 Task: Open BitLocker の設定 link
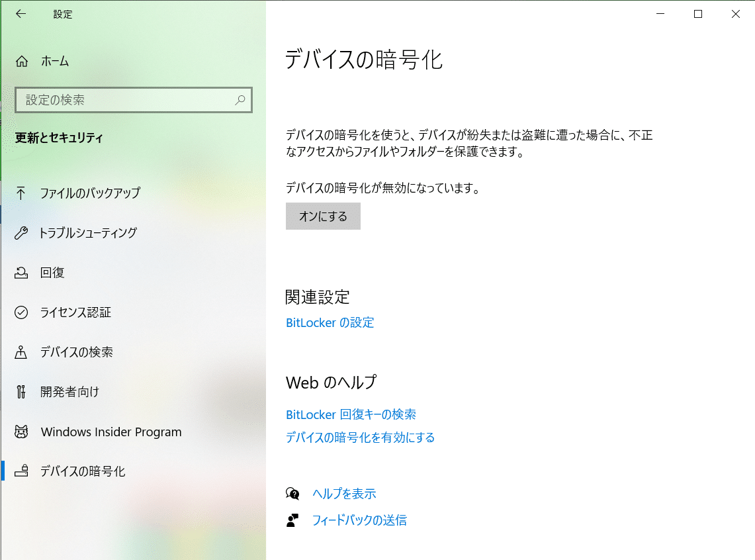click(330, 322)
